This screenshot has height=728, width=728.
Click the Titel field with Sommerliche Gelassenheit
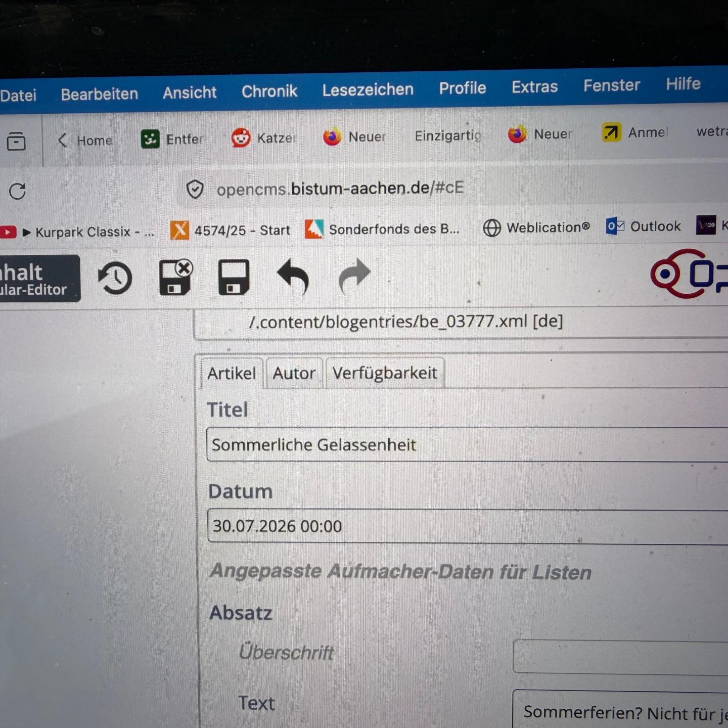coord(467,444)
